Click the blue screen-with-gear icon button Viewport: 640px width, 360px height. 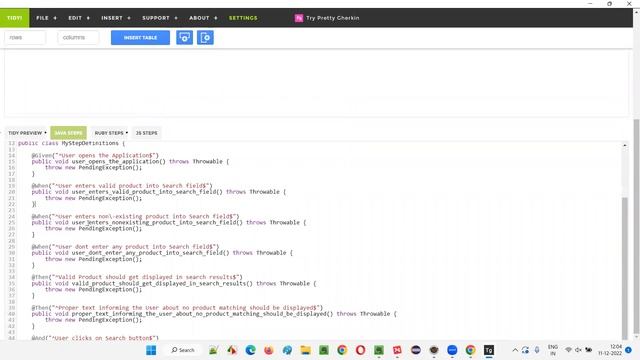184,38
